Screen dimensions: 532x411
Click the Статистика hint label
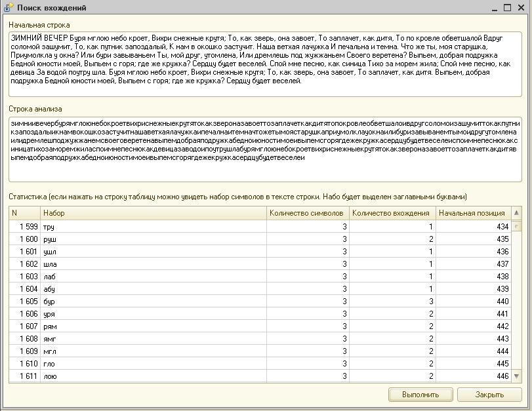click(x=237, y=197)
